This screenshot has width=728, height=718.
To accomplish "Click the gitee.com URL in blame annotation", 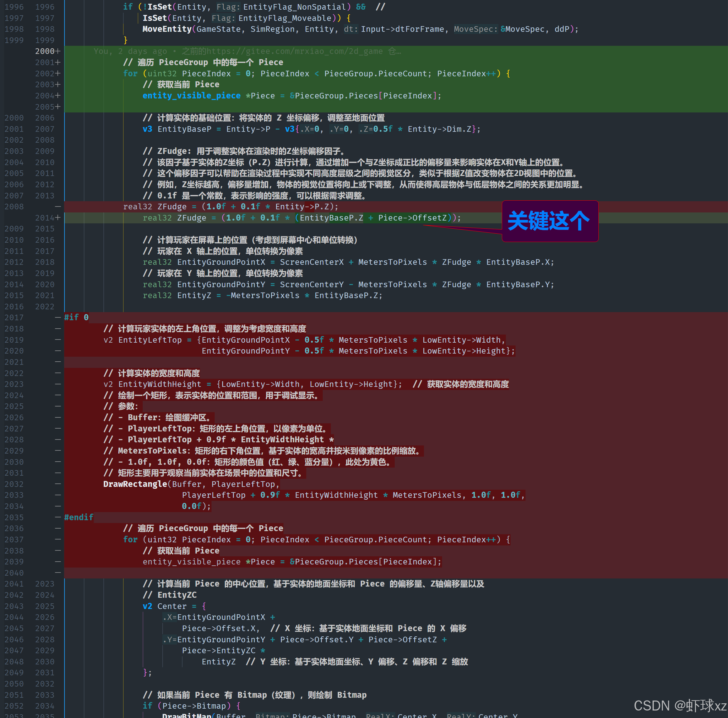I will tap(295, 51).
